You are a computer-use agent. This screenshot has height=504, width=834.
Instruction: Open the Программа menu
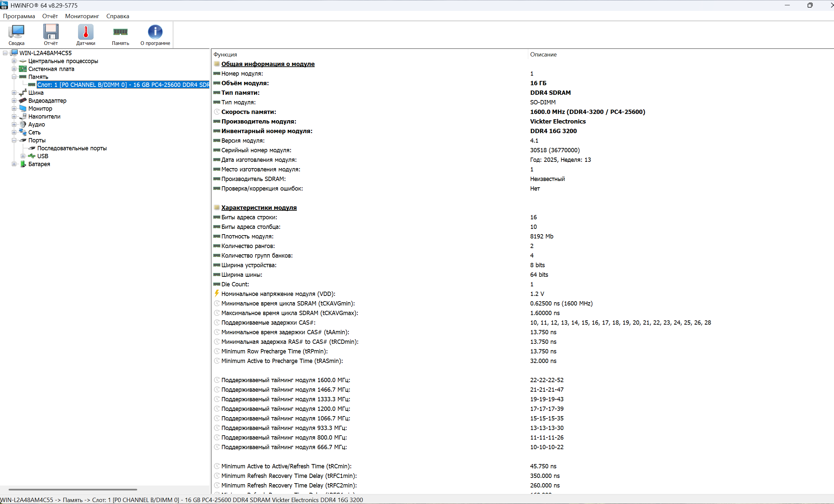(x=19, y=16)
